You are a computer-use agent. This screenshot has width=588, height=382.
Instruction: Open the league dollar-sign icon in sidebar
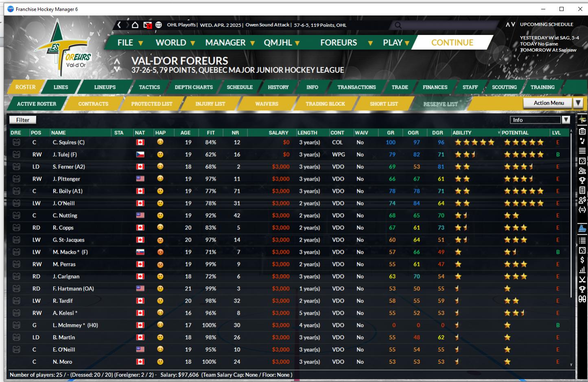(x=582, y=260)
